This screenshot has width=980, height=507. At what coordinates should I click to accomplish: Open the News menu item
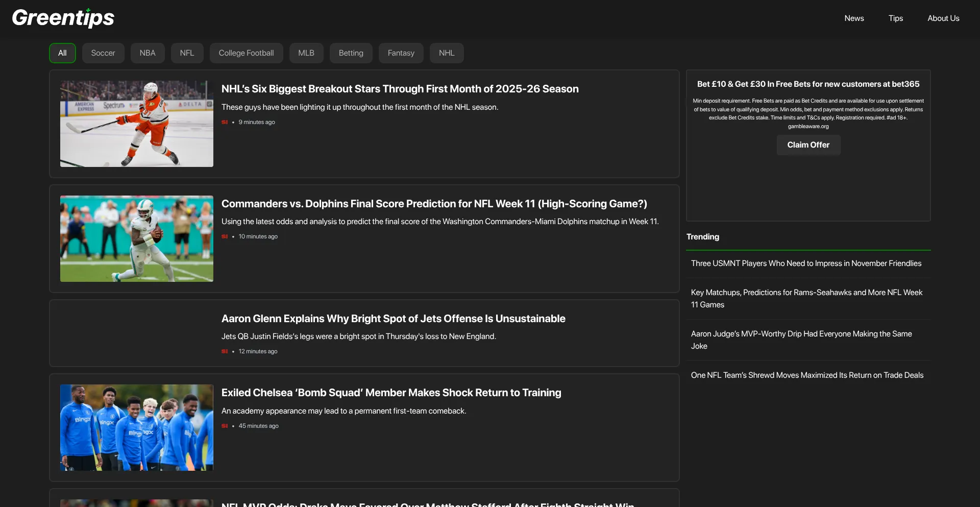tap(854, 18)
